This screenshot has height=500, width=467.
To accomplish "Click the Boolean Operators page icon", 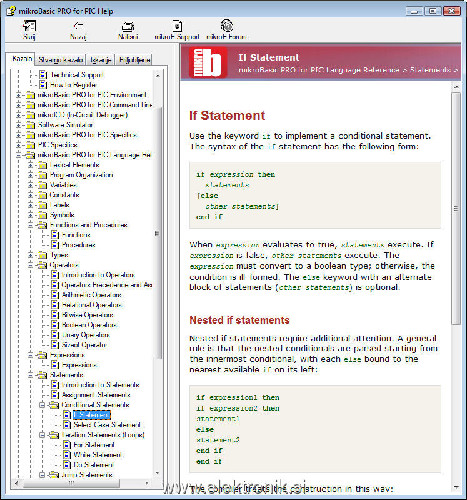I will pyautogui.click(x=55, y=325).
